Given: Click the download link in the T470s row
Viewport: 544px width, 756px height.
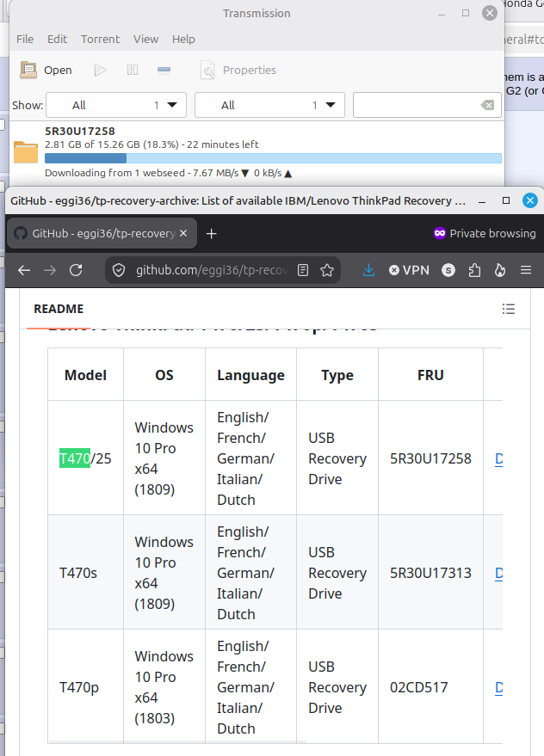Looking at the screenshot, I should [499, 574].
